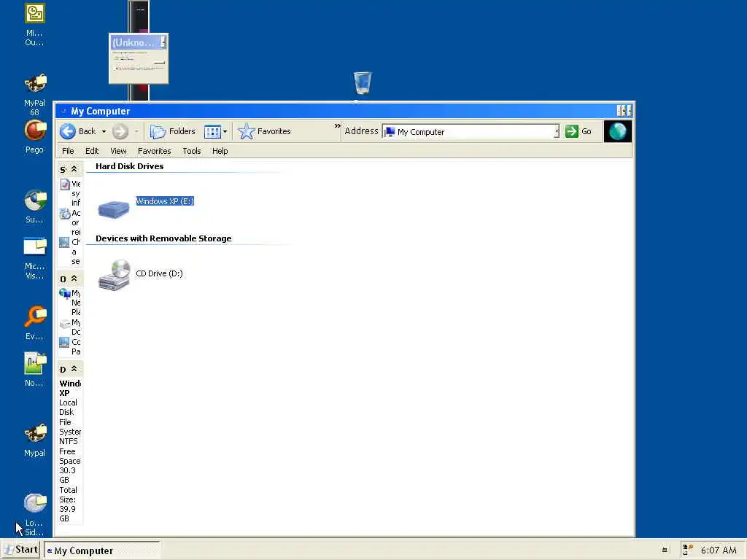Open the Address bar dropdown arrow
747x560 pixels.
[557, 132]
